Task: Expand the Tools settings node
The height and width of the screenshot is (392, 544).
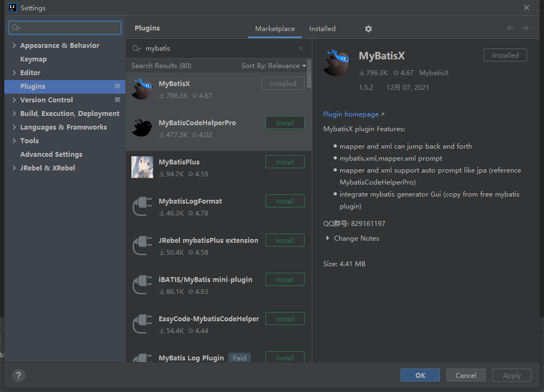Action: [x=14, y=140]
